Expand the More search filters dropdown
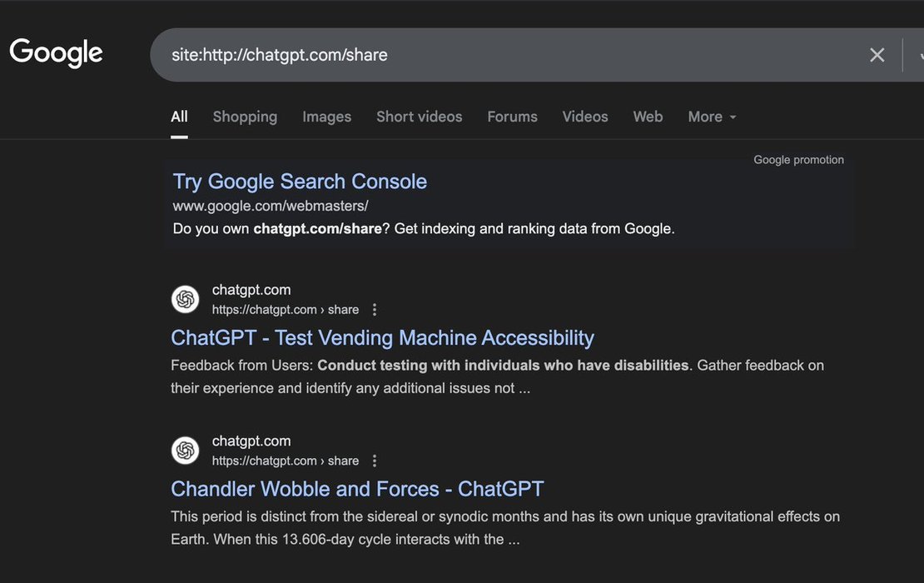The width and height of the screenshot is (924, 583). [712, 117]
